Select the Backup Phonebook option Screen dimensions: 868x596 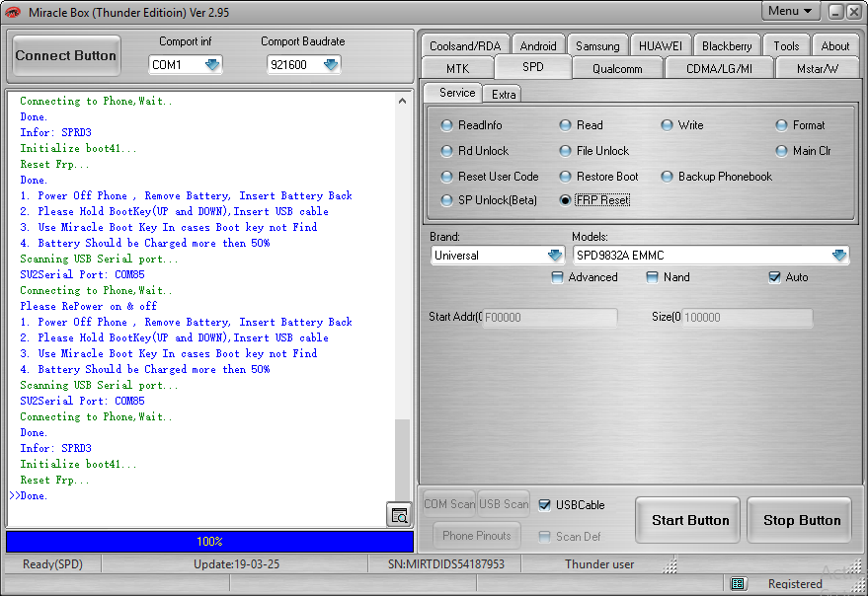coord(716,177)
